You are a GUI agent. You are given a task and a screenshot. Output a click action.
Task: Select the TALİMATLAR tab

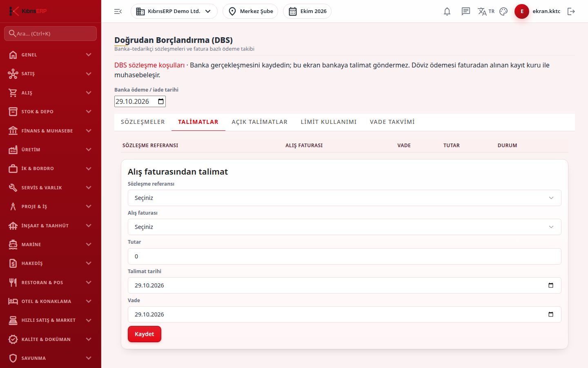click(x=198, y=122)
